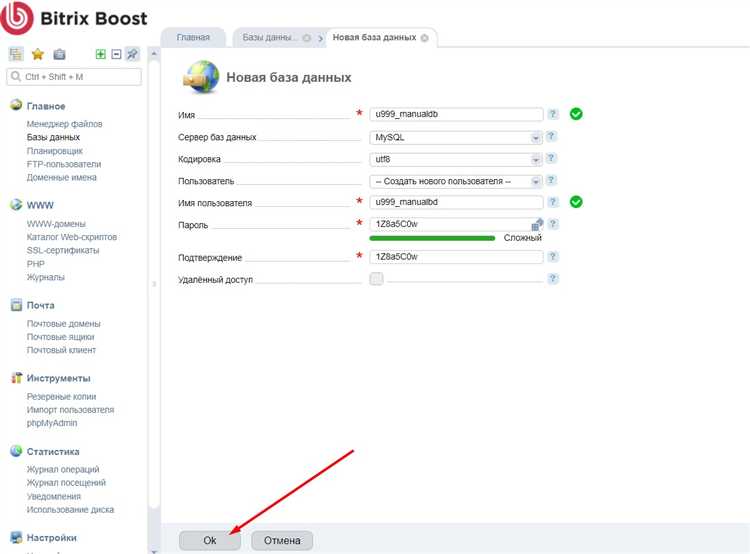Click help icon next to Удалённый доступ
The image size is (750, 554).
click(x=553, y=278)
